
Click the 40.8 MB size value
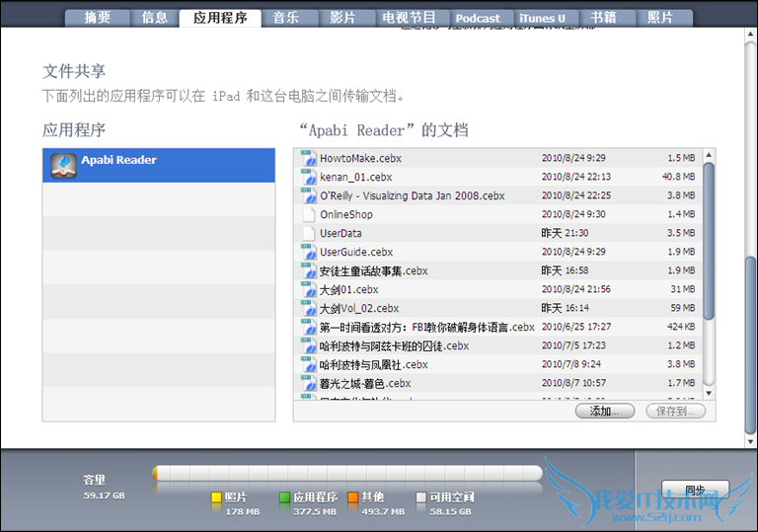click(x=678, y=177)
